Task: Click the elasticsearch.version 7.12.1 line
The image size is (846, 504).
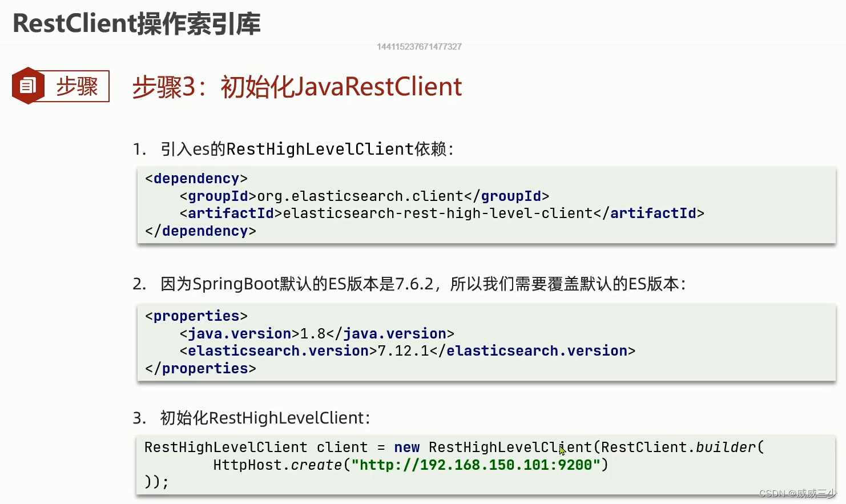Action: 407,350
